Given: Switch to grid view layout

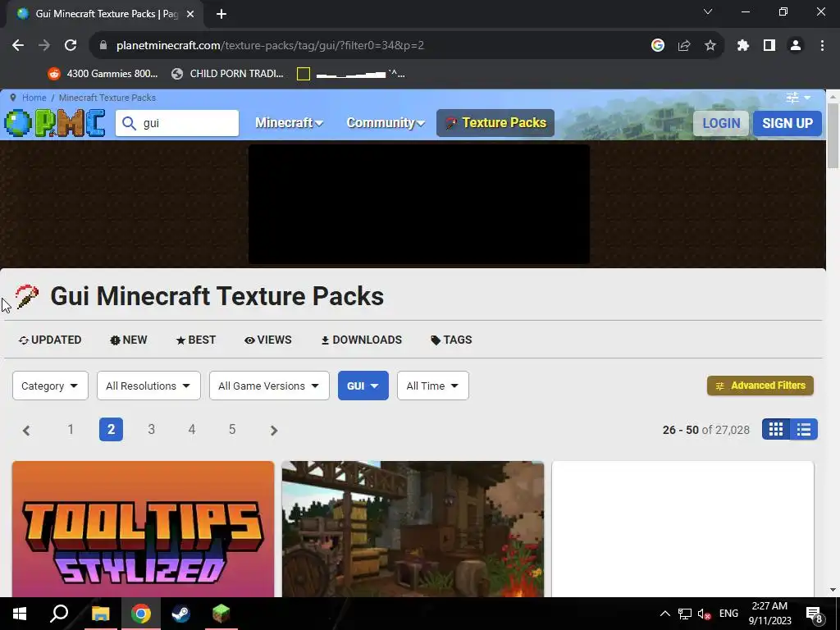Looking at the screenshot, I should click(x=776, y=429).
